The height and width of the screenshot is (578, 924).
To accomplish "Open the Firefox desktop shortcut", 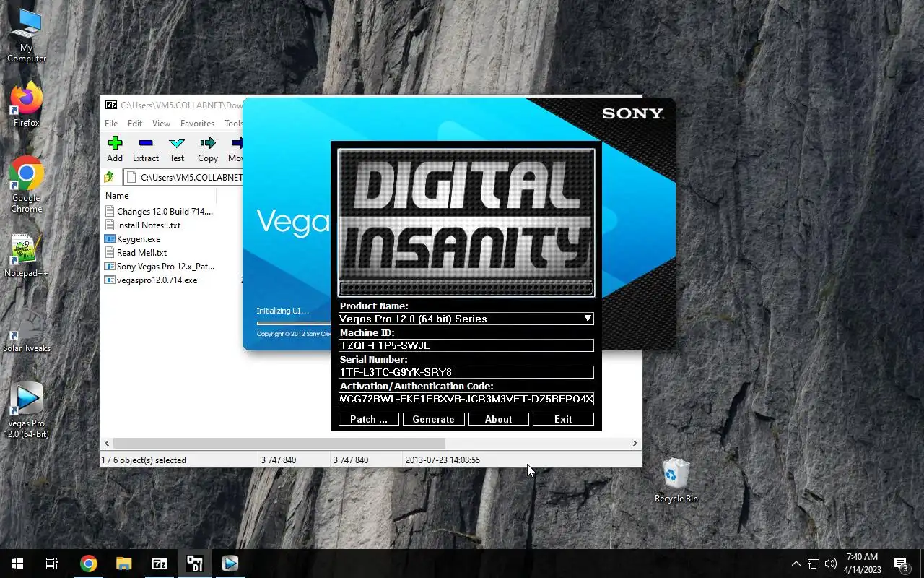I will (x=27, y=105).
